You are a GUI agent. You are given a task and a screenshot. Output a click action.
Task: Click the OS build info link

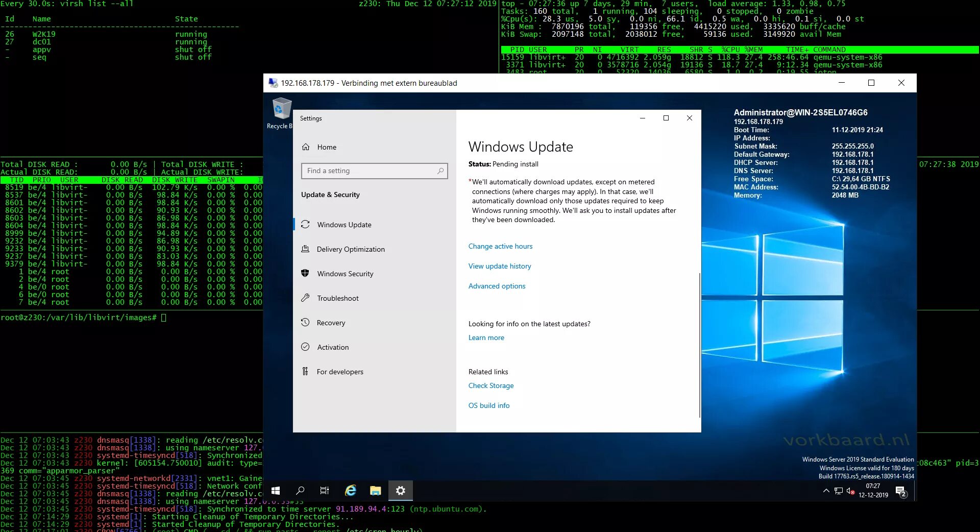pos(489,405)
